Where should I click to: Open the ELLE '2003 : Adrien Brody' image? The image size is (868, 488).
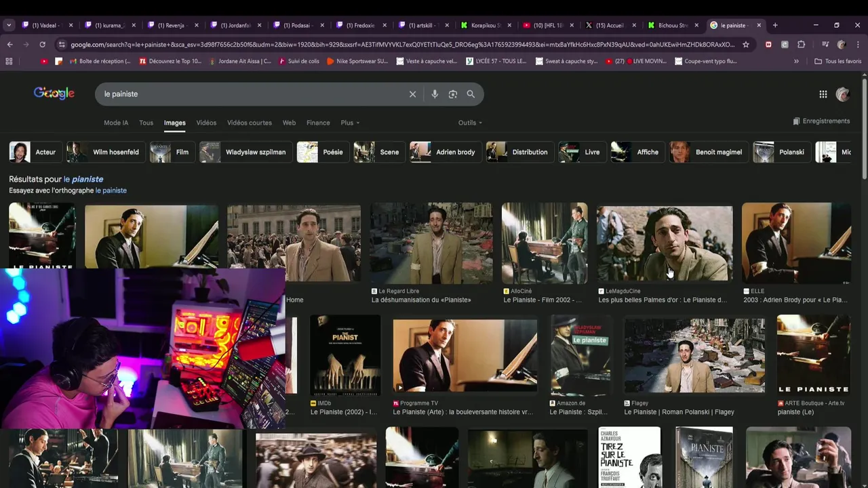[796, 243]
